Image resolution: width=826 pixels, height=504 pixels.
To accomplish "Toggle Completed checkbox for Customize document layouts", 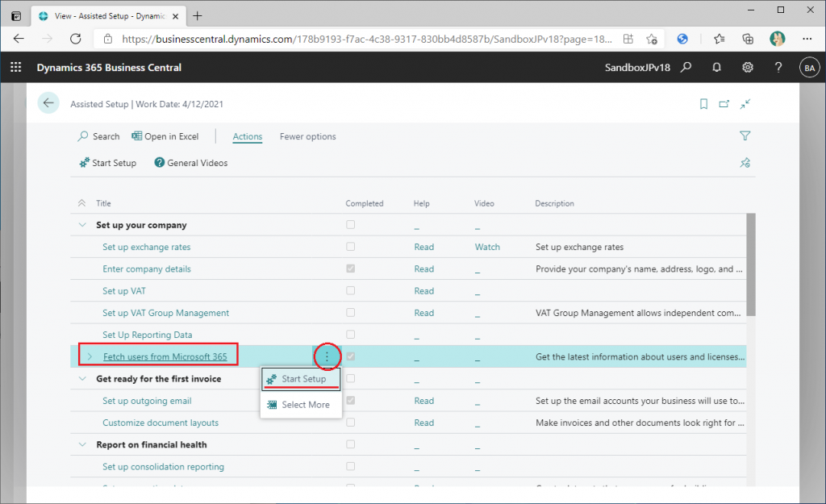I will click(x=350, y=423).
